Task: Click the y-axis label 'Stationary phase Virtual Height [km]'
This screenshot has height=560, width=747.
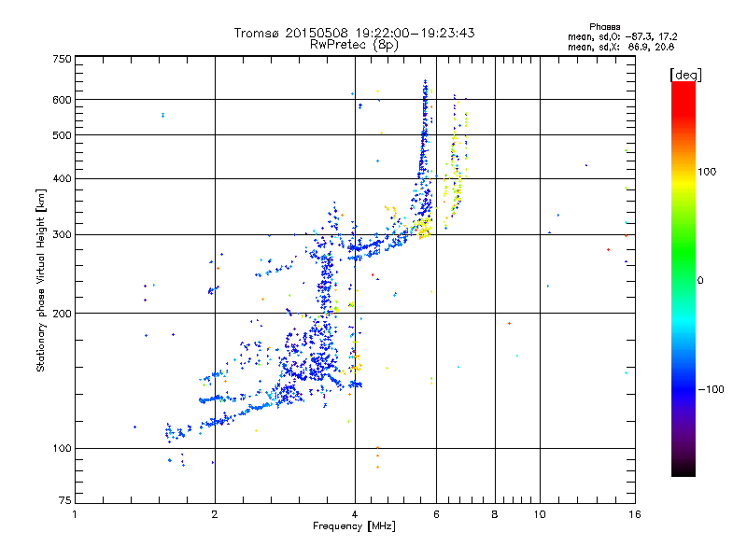Action: coord(41,281)
